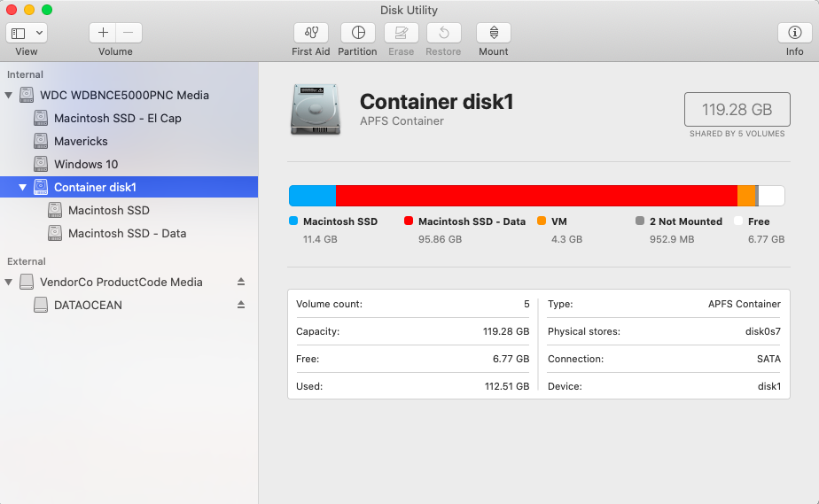The width and height of the screenshot is (819, 504).
Task: Click the Connection value SATA
Action: click(768, 359)
